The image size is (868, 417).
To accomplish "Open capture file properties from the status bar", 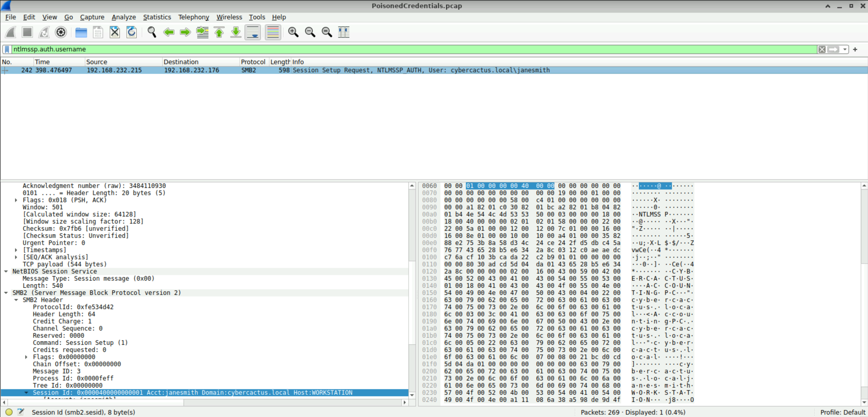I will (x=21, y=412).
